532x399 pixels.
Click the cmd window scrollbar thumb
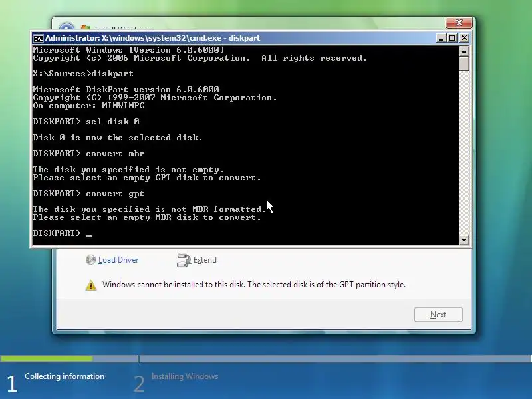(464, 64)
